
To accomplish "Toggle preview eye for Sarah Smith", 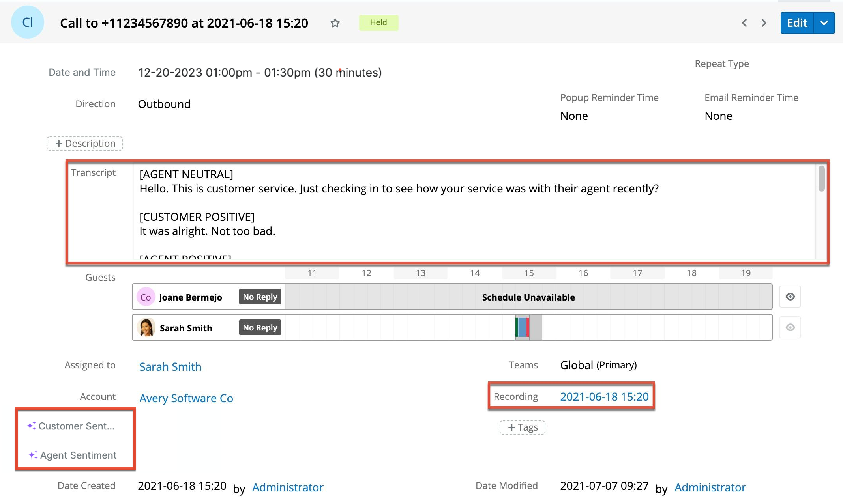I will click(790, 327).
